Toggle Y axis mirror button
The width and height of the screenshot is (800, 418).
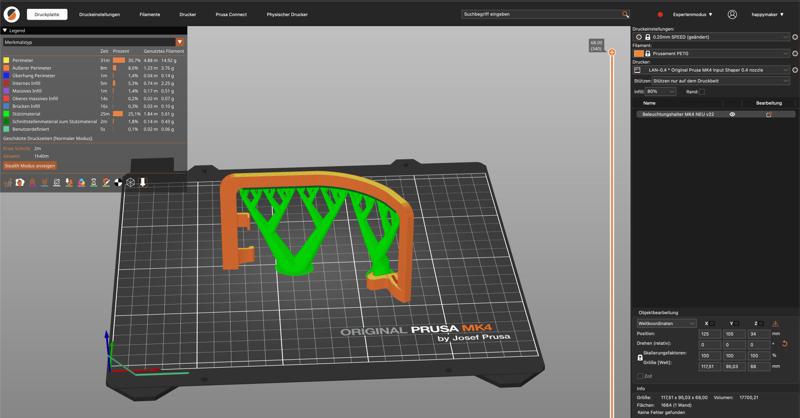click(x=736, y=324)
